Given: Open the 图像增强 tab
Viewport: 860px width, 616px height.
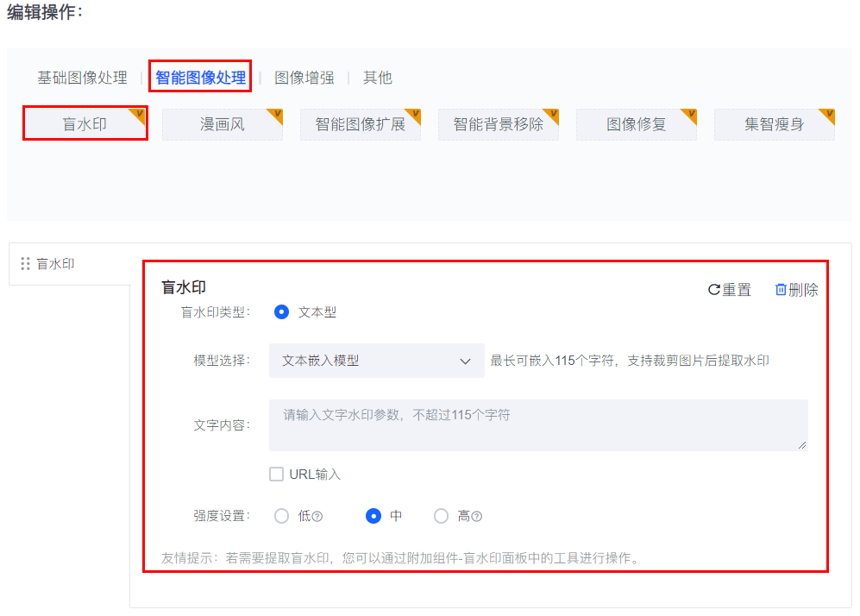Looking at the screenshot, I should pos(304,78).
